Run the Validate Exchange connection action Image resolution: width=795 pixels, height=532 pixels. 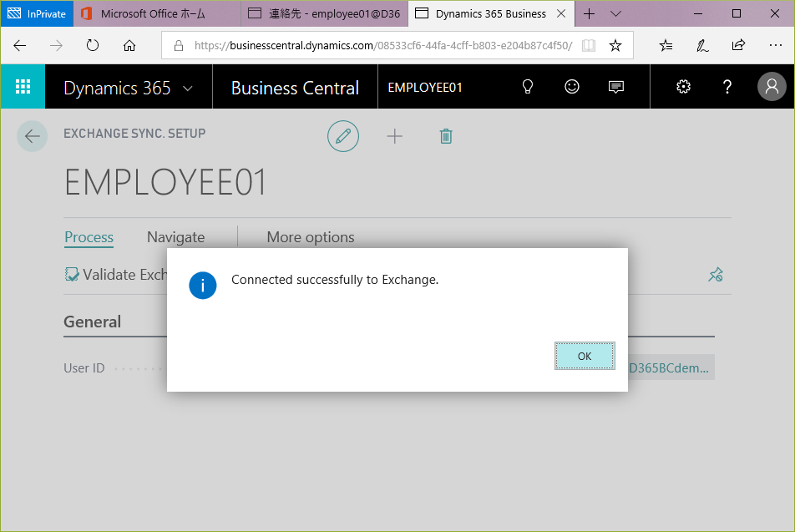[x=115, y=275]
